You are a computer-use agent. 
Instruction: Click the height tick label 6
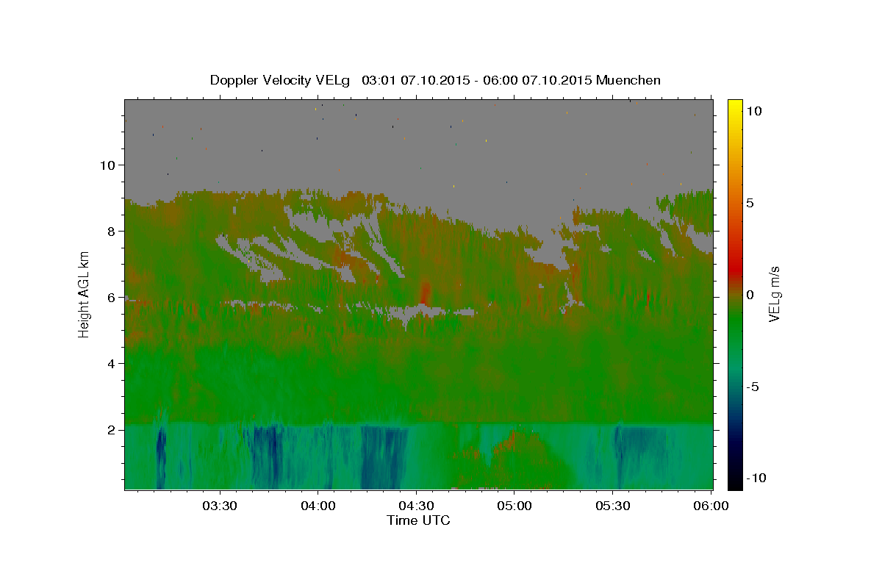(110, 297)
